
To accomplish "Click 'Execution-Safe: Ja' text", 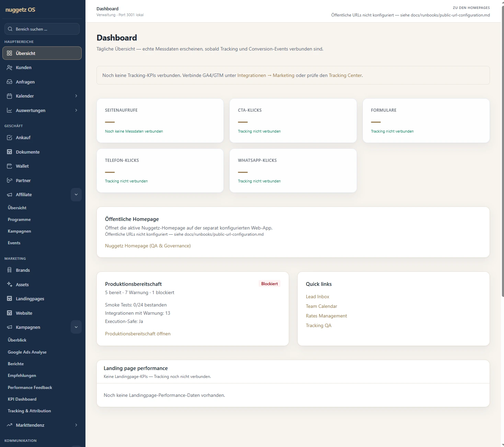I will coord(124,321).
